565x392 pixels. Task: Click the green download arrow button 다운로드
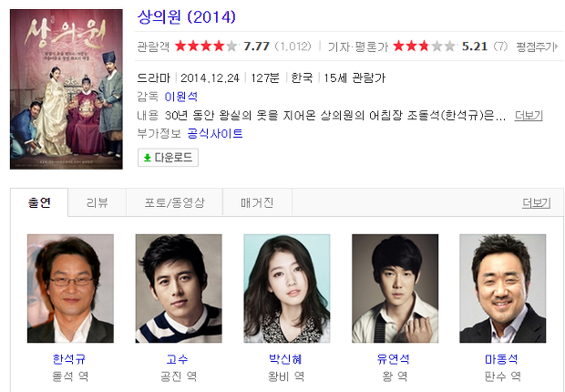[x=168, y=158]
